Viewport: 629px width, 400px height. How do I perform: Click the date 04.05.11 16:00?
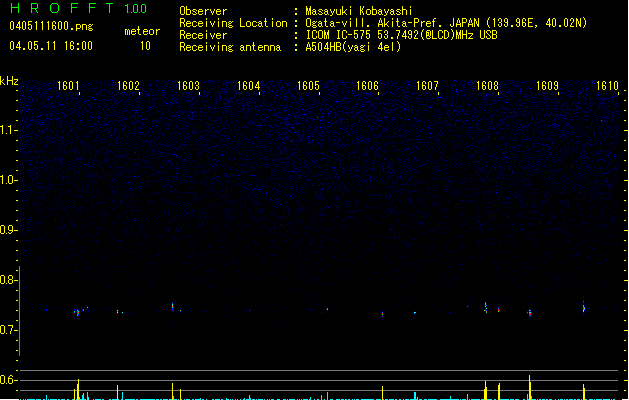51,46
